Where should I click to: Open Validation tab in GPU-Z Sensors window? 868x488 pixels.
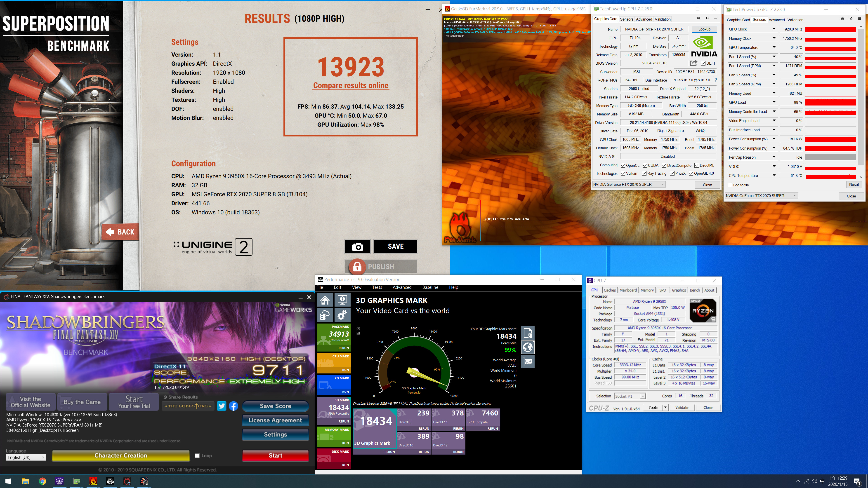tap(795, 20)
